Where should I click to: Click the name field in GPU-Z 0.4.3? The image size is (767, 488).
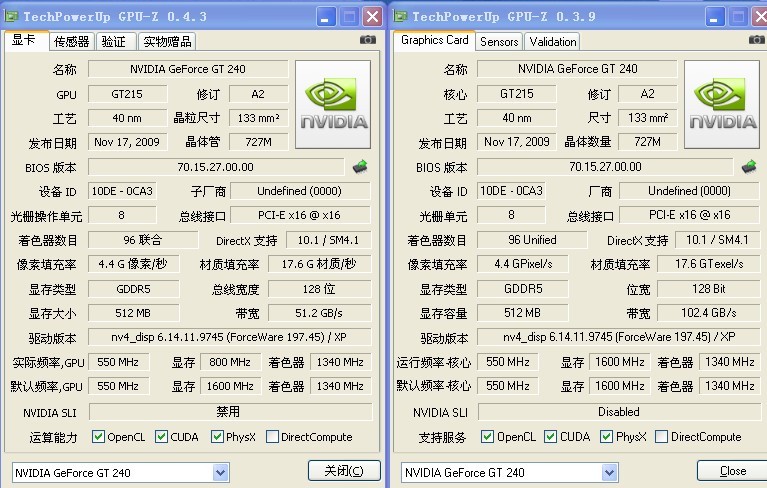click(188, 69)
